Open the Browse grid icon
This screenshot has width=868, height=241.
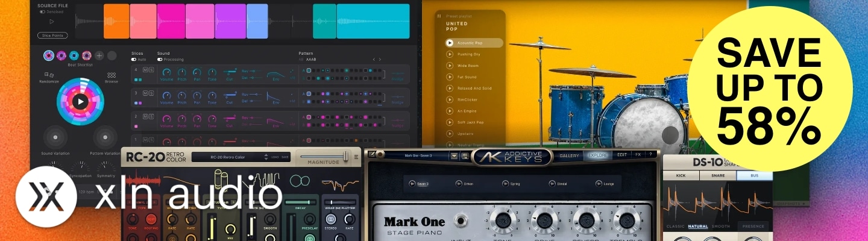[112, 75]
